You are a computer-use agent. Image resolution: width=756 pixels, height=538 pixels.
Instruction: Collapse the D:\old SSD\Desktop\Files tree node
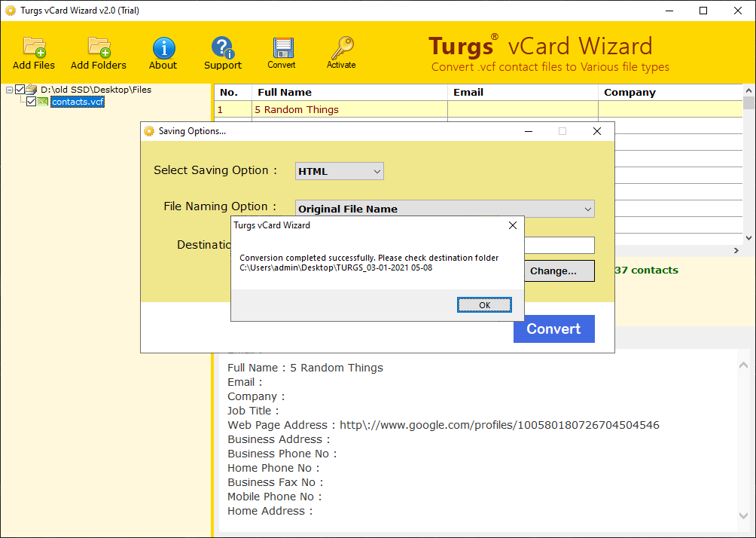(x=9, y=90)
